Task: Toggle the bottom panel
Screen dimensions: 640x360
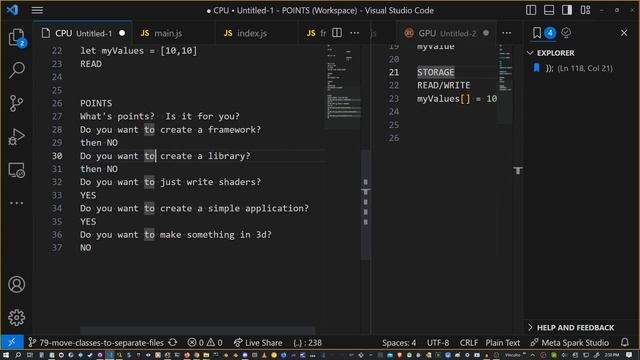Action: (549, 10)
